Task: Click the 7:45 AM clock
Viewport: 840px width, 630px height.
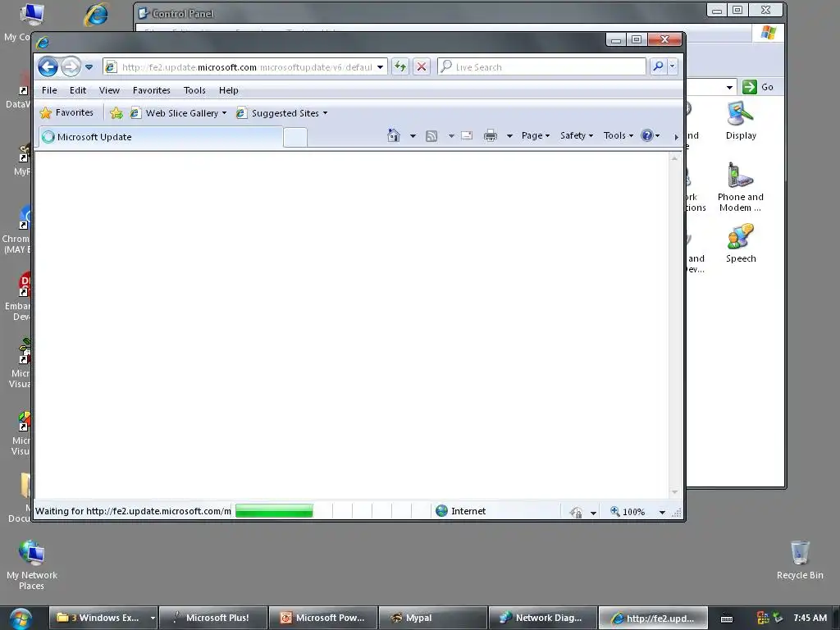Action: pos(810,618)
